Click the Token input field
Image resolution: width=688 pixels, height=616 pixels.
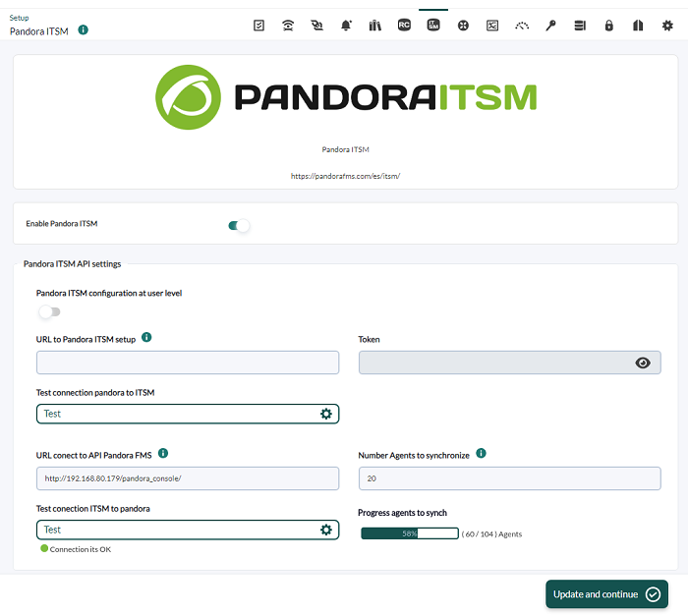pos(509,363)
